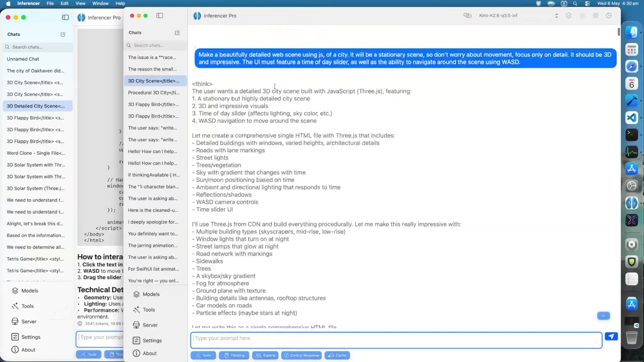Toggle the front window's sidebar panel icon
This screenshot has width=644, height=362.
pos(159,16)
